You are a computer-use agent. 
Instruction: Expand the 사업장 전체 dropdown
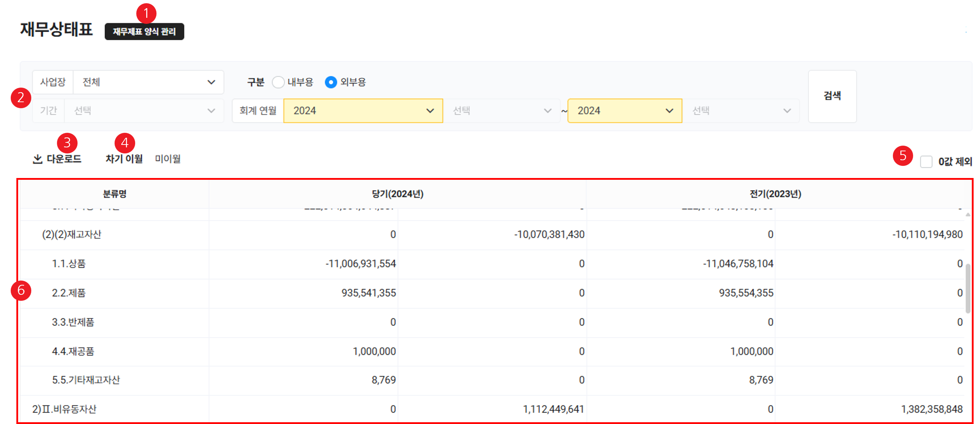[x=148, y=82]
